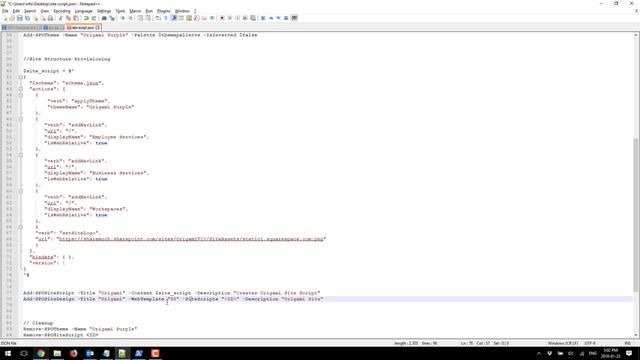The image size is (640, 360).
Task: Toggle Synchronize Horizontal Scrolling icon
Action: (148, 18)
